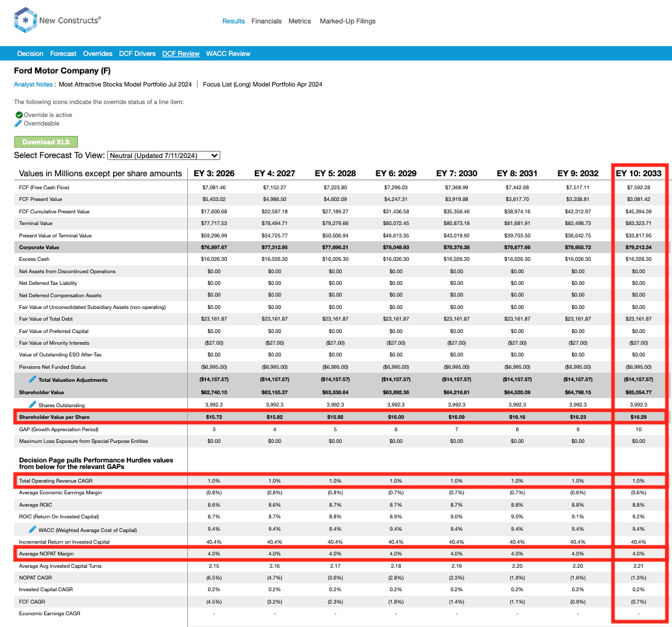Click the pencil icon next to WACC row
This screenshot has width=672, height=627.
32,529
